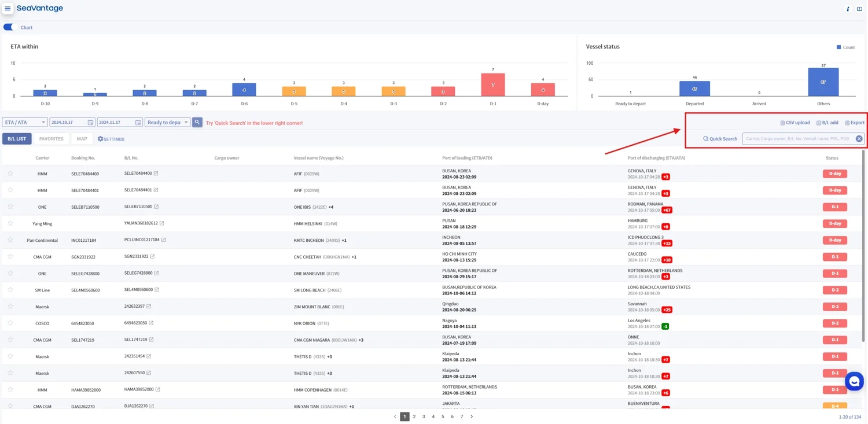
Task: Expand +1 vessels for CNC CHEETAH
Action: (x=354, y=257)
